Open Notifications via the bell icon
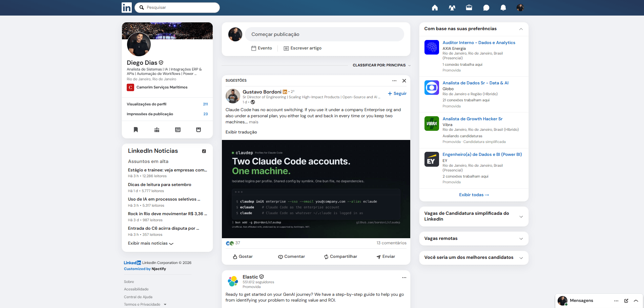 [503, 7]
